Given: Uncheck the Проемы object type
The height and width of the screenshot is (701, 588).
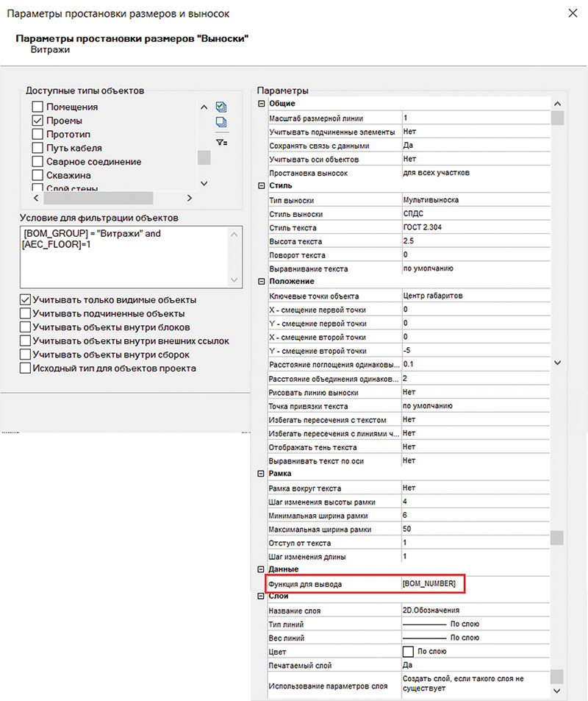Looking at the screenshot, I should coord(37,120).
